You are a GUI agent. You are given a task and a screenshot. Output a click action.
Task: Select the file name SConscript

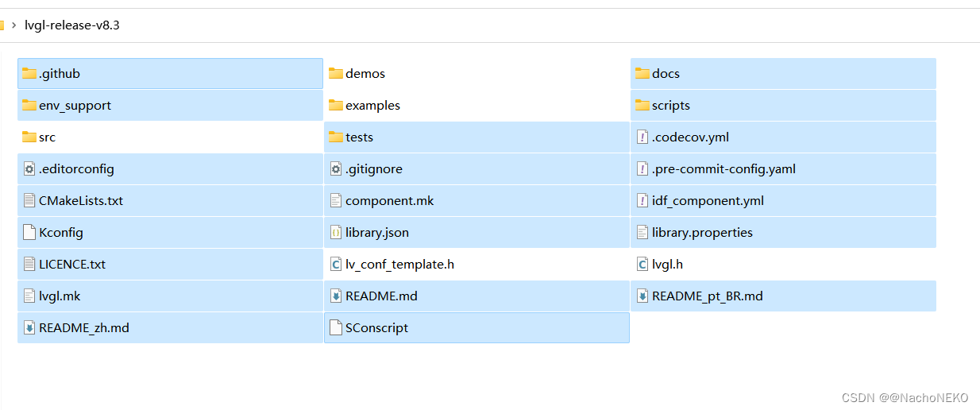pos(376,327)
